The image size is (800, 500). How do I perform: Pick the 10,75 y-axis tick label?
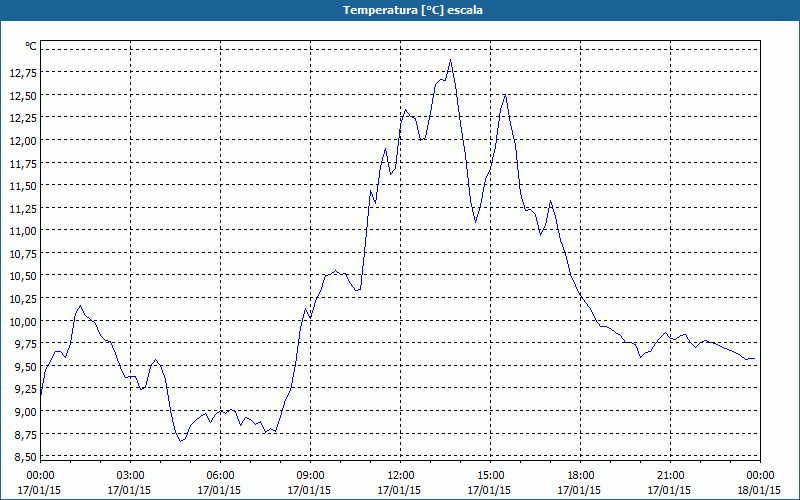click(23, 254)
